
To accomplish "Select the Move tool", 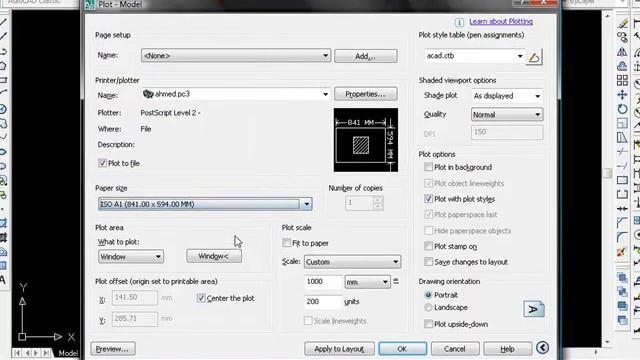I will 622,95.
